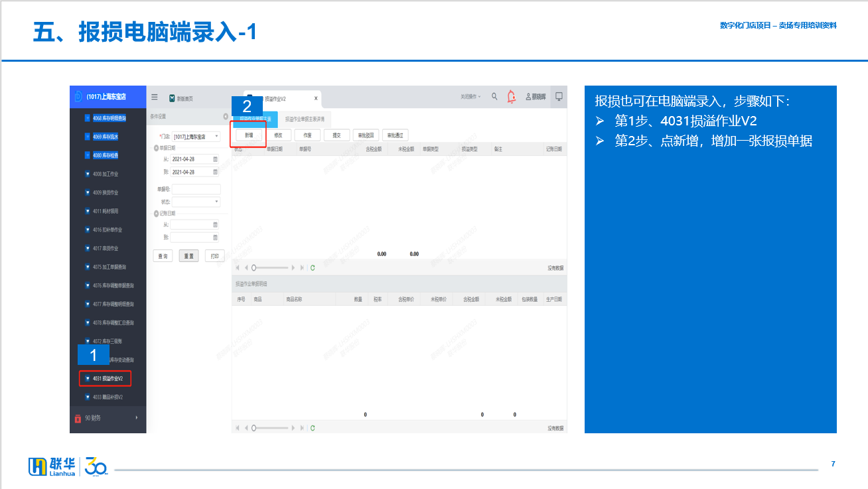Open the 门店 store dropdown

point(196,137)
